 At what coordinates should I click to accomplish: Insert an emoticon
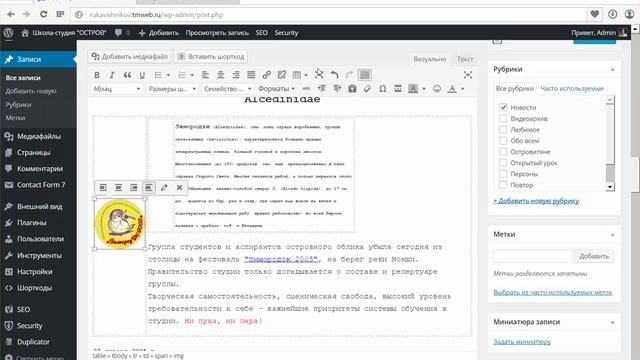[437, 89]
